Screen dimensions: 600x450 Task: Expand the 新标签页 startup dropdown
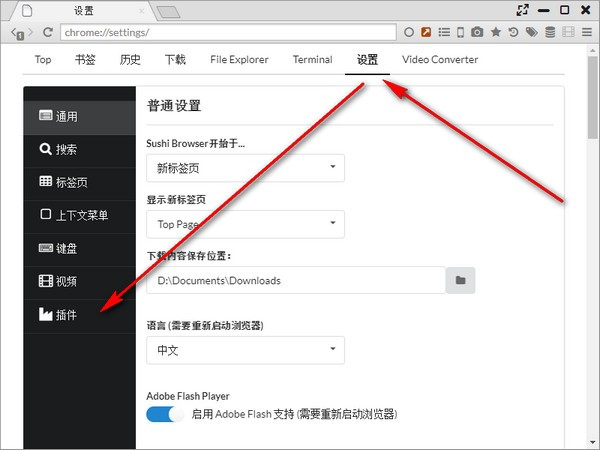coord(245,168)
